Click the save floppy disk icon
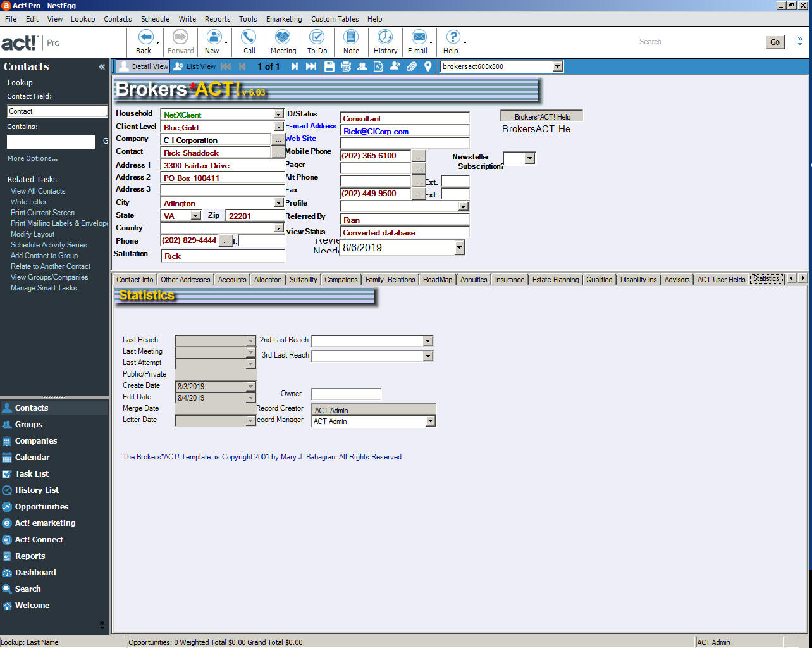The image size is (812, 648). tap(329, 66)
